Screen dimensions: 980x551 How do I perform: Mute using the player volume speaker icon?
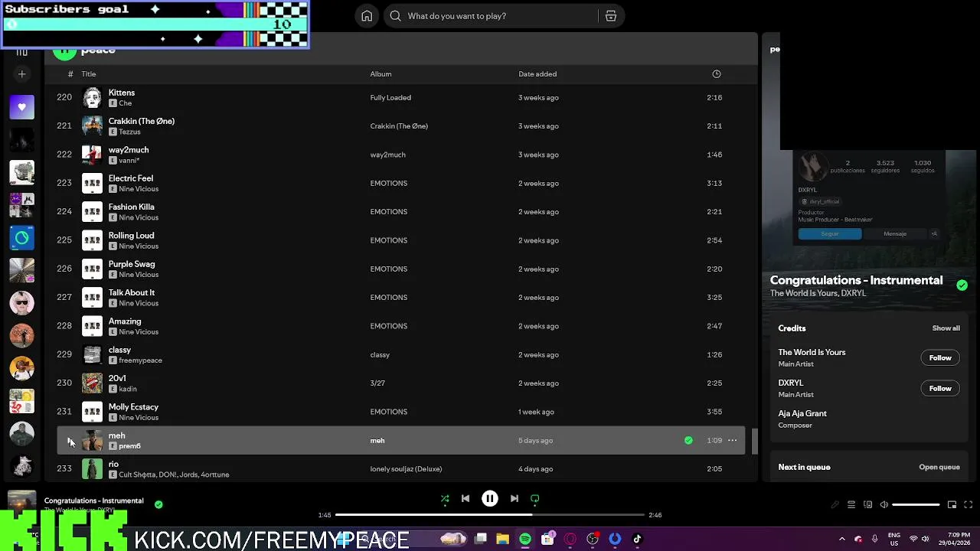pos(884,505)
